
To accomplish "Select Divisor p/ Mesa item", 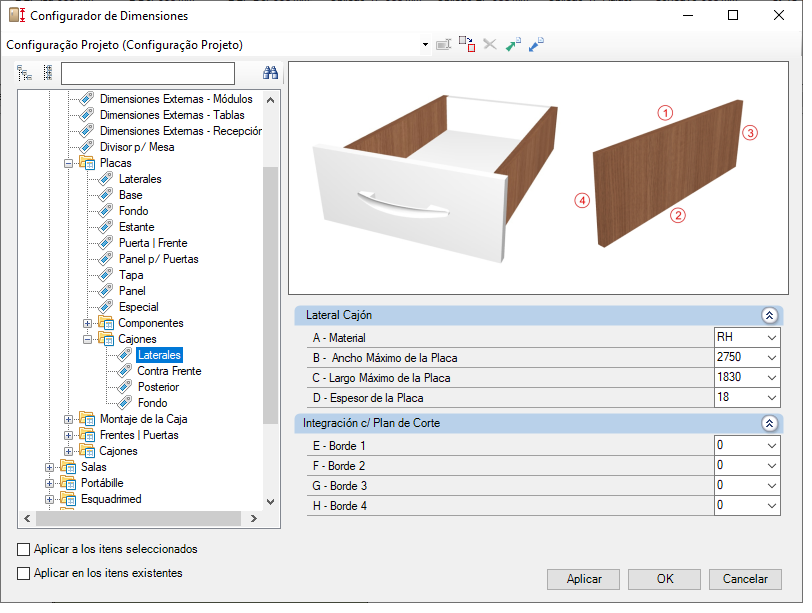I will (x=137, y=147).
